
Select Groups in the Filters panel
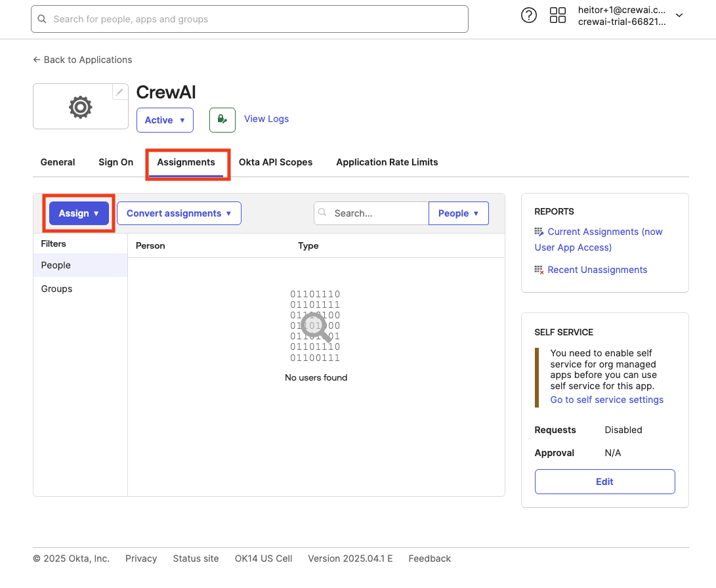point(56,288)
